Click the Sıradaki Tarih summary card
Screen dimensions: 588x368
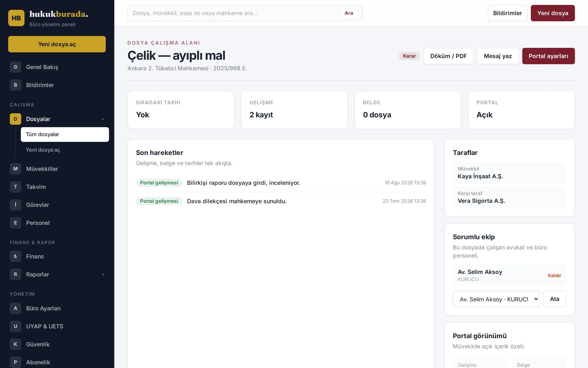click(x=181, y=110)
